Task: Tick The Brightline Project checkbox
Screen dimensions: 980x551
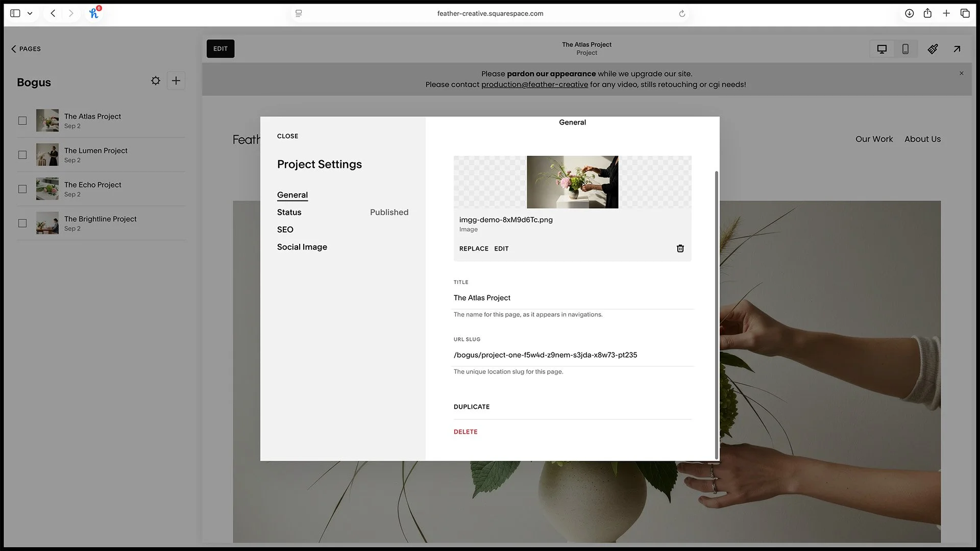Action: 22,223
